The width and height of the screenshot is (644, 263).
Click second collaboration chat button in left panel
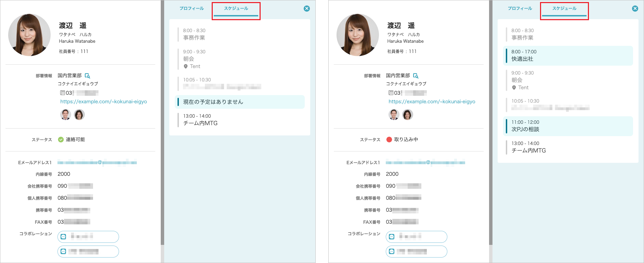(x=88, y=251)
